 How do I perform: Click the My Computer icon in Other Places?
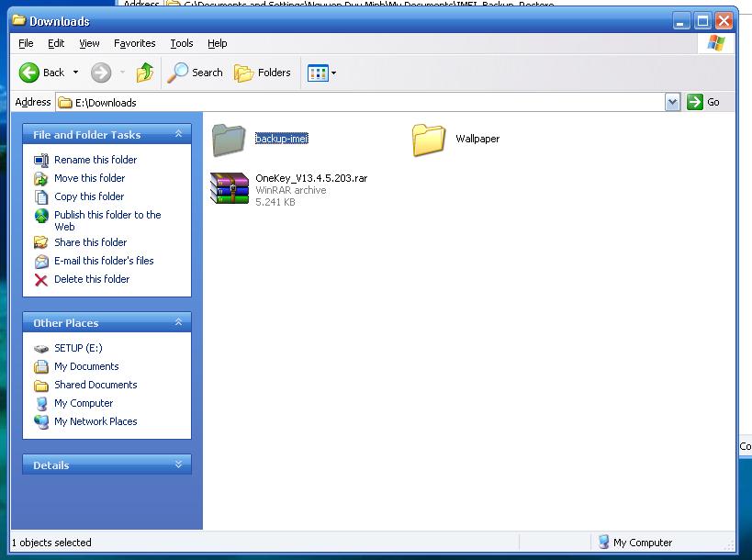coord(41,404)
